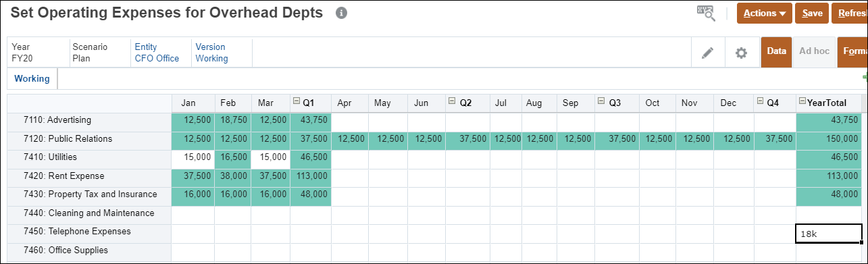Select the Jul column header
This screenshot has width=868, height=264.
click(x=507, y=103)
